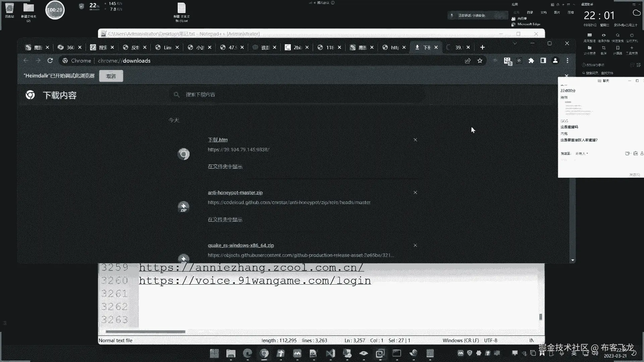Remove anti-honeypot-master.zip from list

(x=415, y=192)
